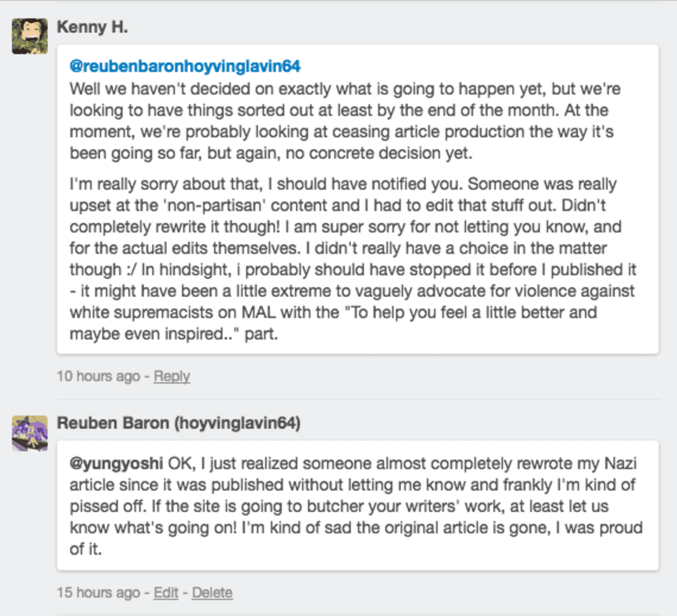Click the Reuben Baron (hoyvinglavin64) username
677x616 pixels.
pos(179,423)
